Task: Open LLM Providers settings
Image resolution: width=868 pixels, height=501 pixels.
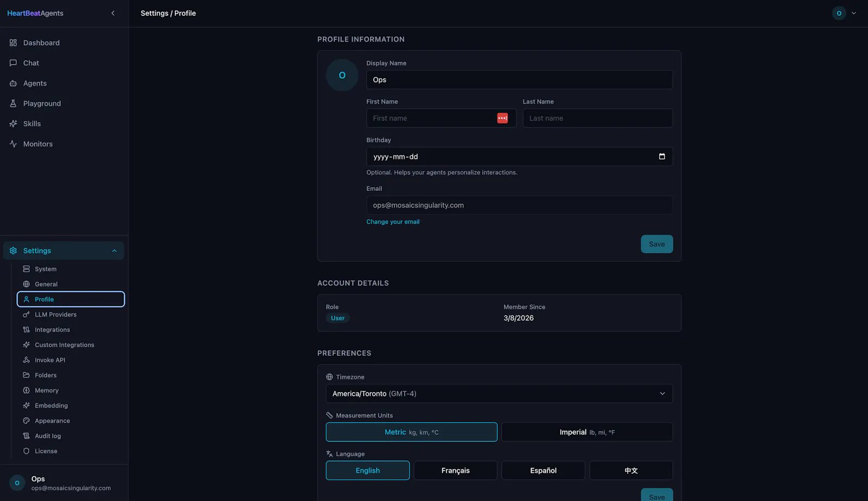Action: tap(71, 314)
